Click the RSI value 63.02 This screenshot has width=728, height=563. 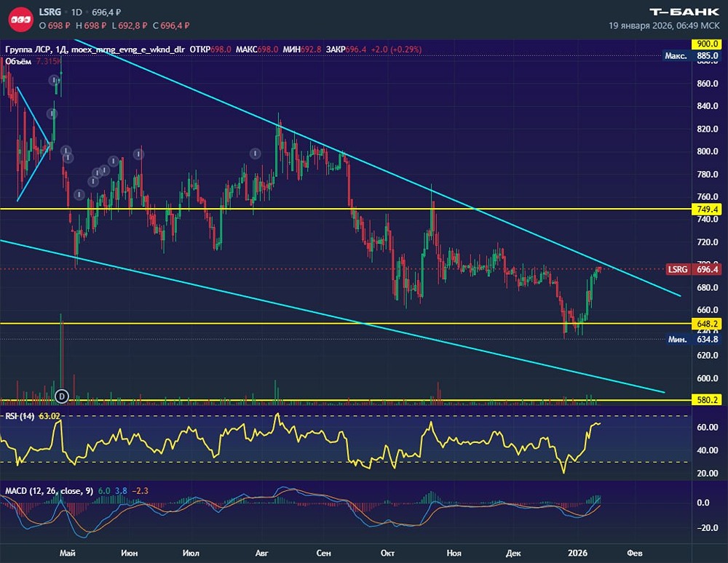(50, 416)
